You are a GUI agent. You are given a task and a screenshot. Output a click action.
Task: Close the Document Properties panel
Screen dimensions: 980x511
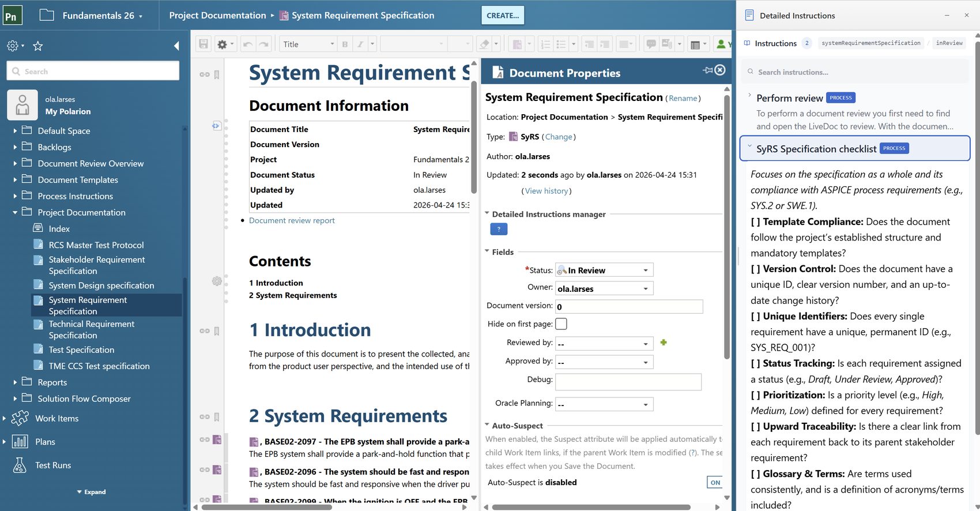[x=720, y=70]
